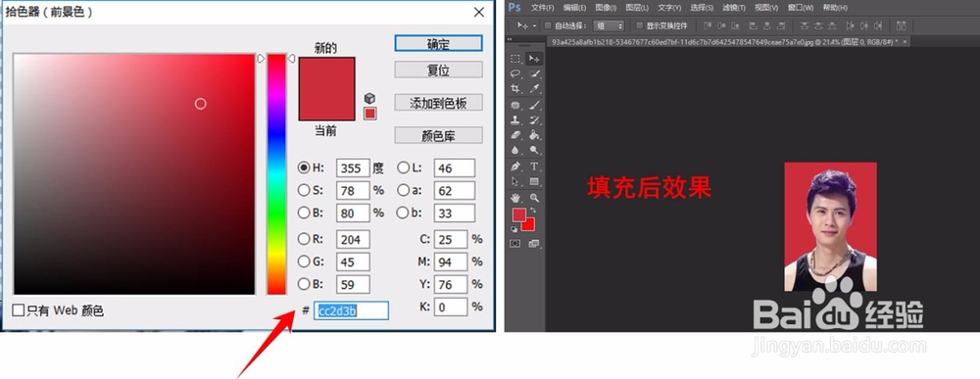Click the 添加到色板 button
The width and height of the screenshot is (980, 379).
(438, 103)
